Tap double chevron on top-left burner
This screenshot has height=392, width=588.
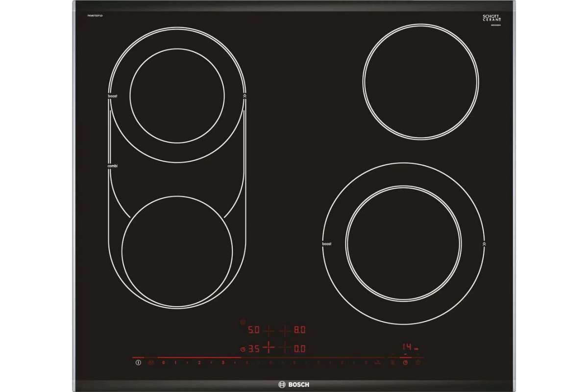(x=244, y=97)
